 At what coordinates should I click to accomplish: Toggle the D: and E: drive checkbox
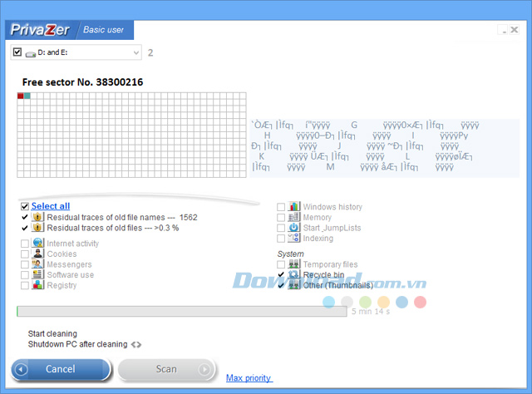pos(17,52)
